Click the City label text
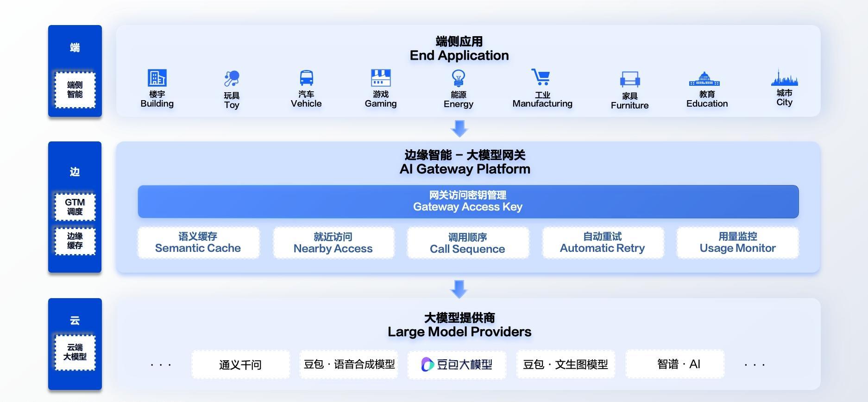 784,102
